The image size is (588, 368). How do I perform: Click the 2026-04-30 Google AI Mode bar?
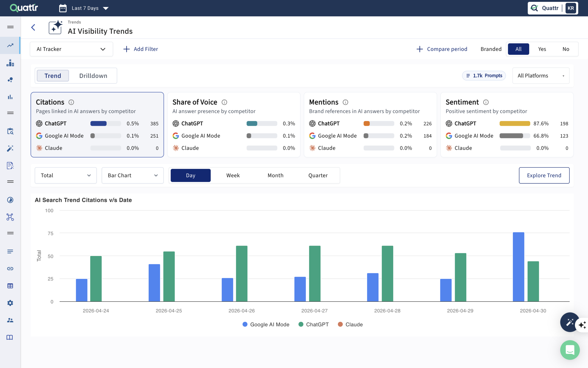[518, 267]
